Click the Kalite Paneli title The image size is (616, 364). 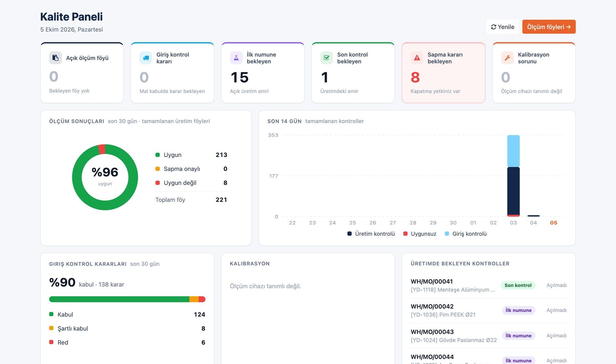pyautogui.click(x=71, y=17)
